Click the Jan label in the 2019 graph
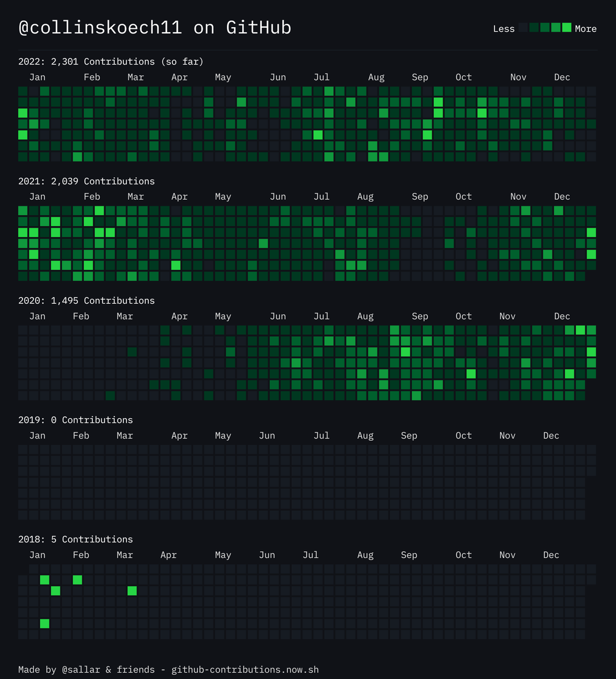 tap(37, 436)
